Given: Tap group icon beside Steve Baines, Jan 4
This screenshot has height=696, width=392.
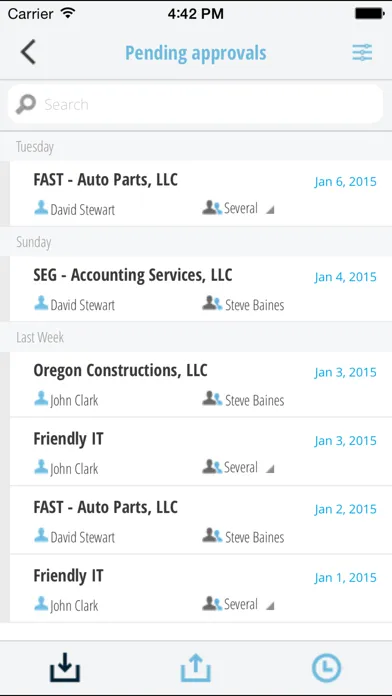Looking at the screenshot, I should point(212,303).
